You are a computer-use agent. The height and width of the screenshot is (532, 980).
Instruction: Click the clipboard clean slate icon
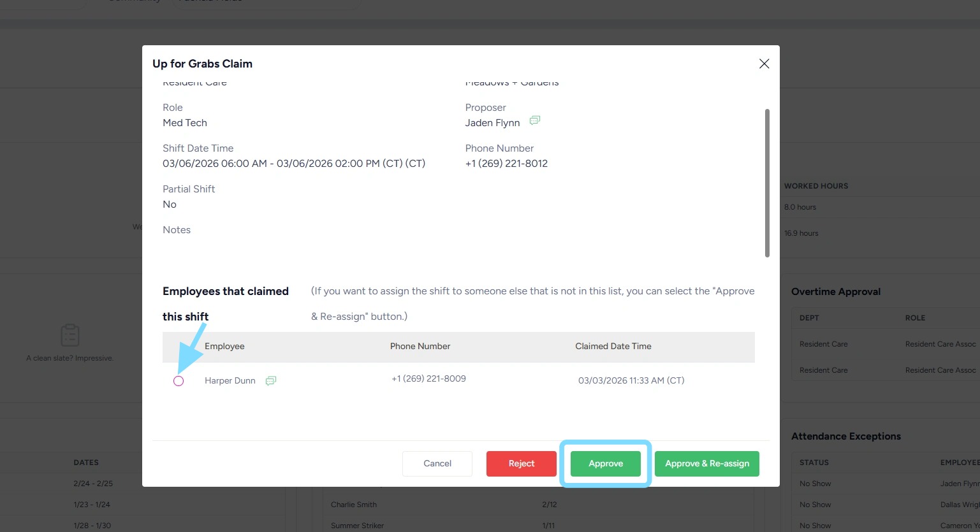[x=69, y=335]
